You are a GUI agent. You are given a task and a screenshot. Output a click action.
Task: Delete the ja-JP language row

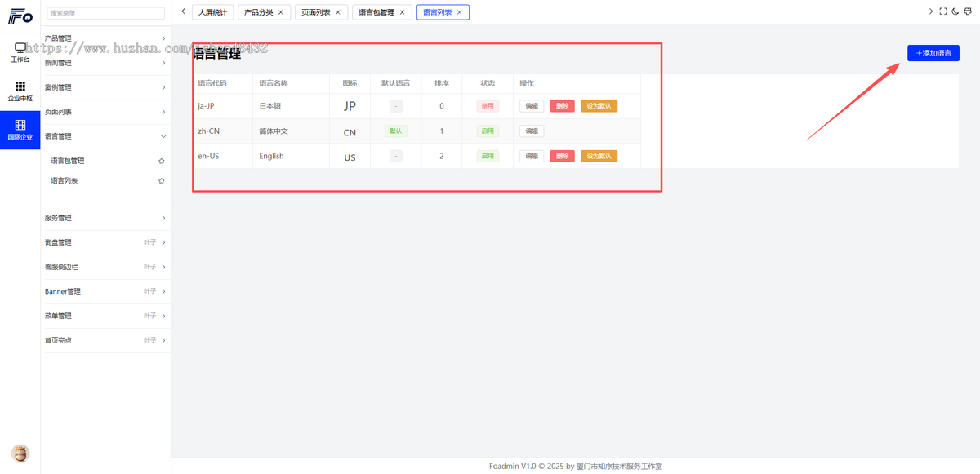[563, 106]
